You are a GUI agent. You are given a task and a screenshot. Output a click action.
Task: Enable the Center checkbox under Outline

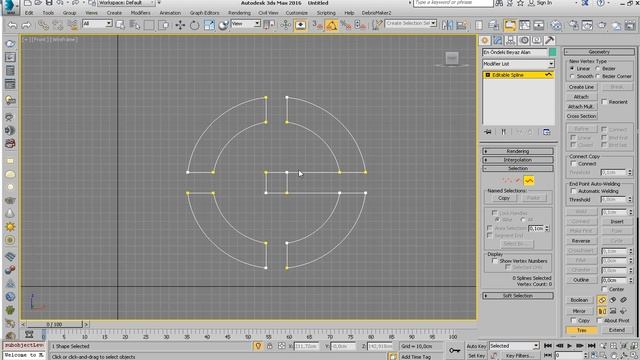click(604, 289)
